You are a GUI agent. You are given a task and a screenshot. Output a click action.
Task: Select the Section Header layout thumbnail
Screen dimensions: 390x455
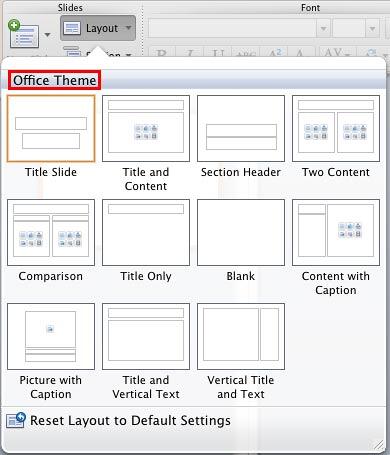click(x=241, y=128)
